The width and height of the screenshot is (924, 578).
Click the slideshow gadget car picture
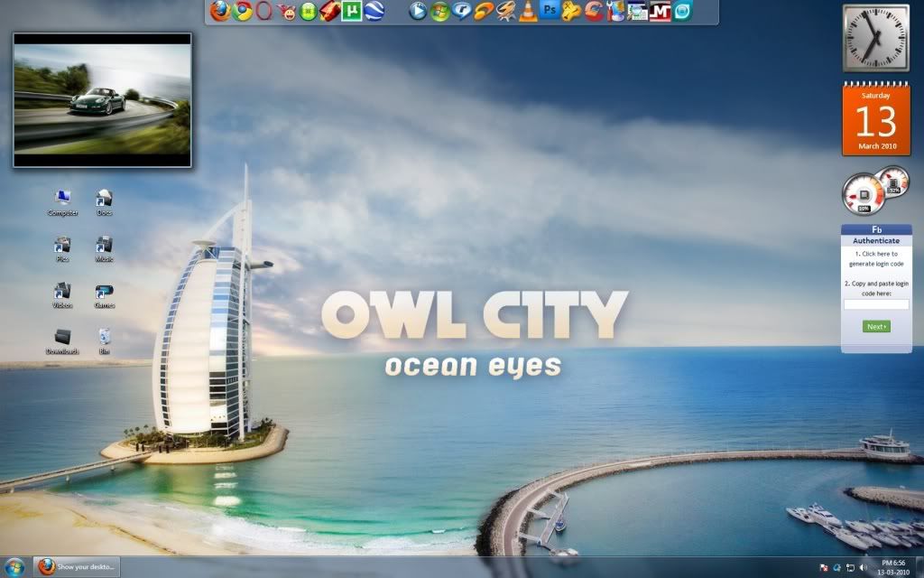point(102,99)
